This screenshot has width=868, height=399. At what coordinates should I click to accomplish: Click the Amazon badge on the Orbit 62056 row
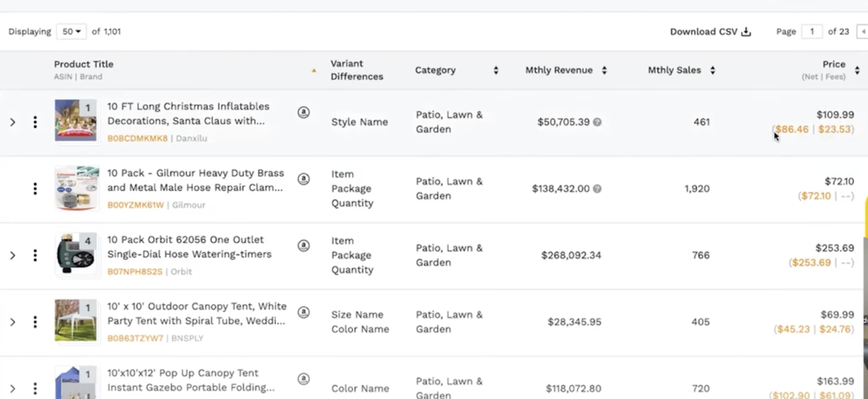pos(304,245)
